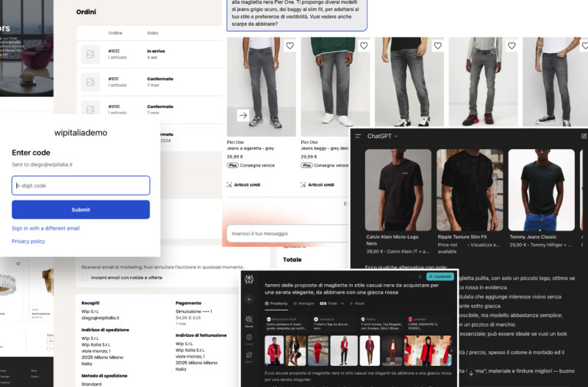The width and height of the screenshot is (588, 387).
Task: Open ChatGPT sidebar menu icon
Action: click(x=359, y=136)
